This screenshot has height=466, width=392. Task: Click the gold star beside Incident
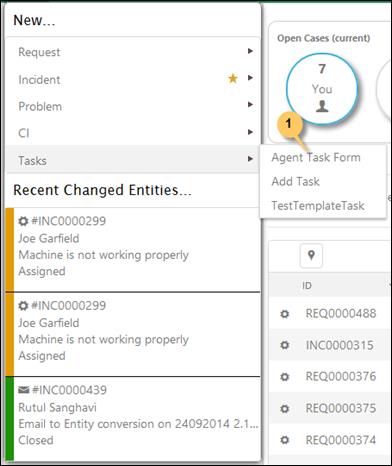(233, 78)
